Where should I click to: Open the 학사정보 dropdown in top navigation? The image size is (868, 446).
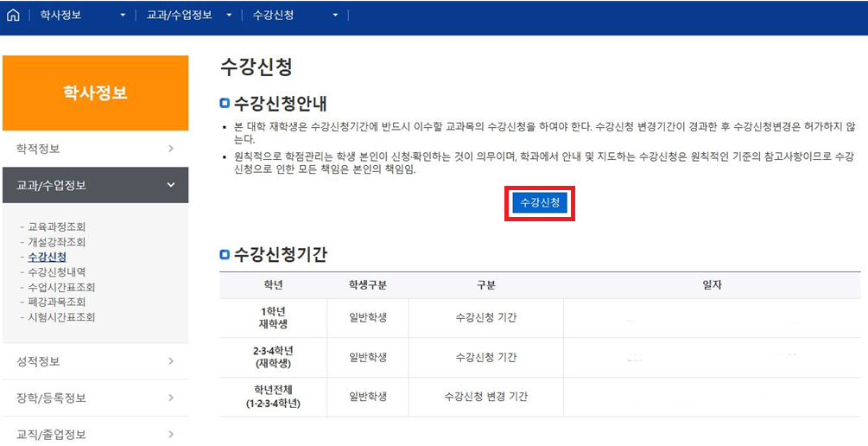83,16
